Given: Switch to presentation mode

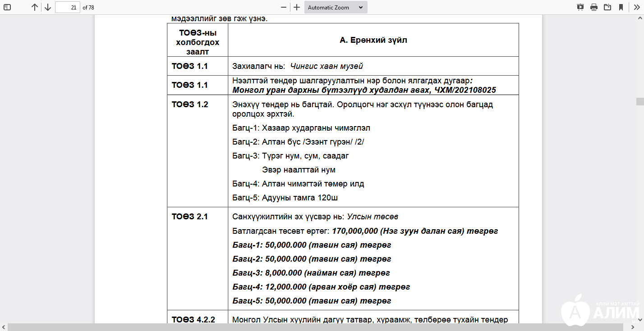Looking at the screenshot, I should click(580, 7).
